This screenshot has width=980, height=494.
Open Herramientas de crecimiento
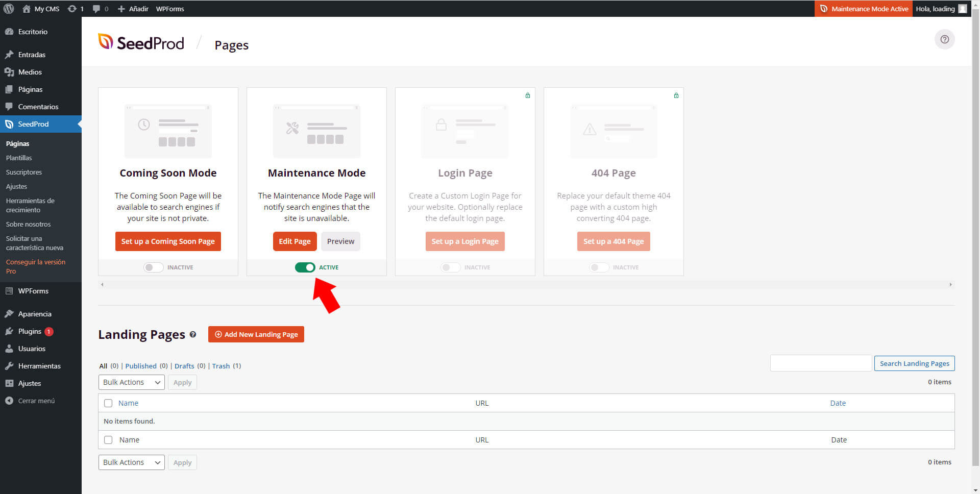[30, 205]
